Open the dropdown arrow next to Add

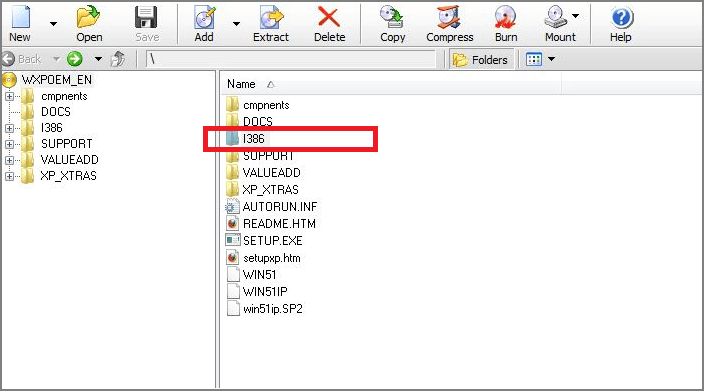[236, 24]
